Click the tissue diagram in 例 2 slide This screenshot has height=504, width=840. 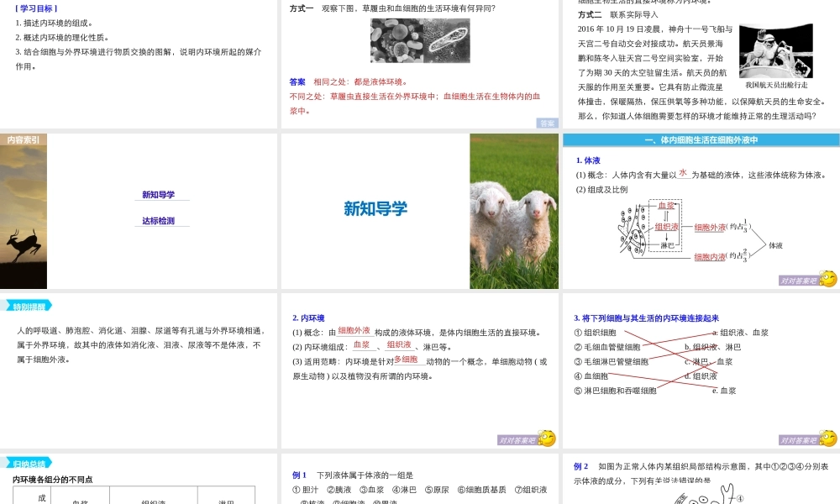(x=707, y=495)
